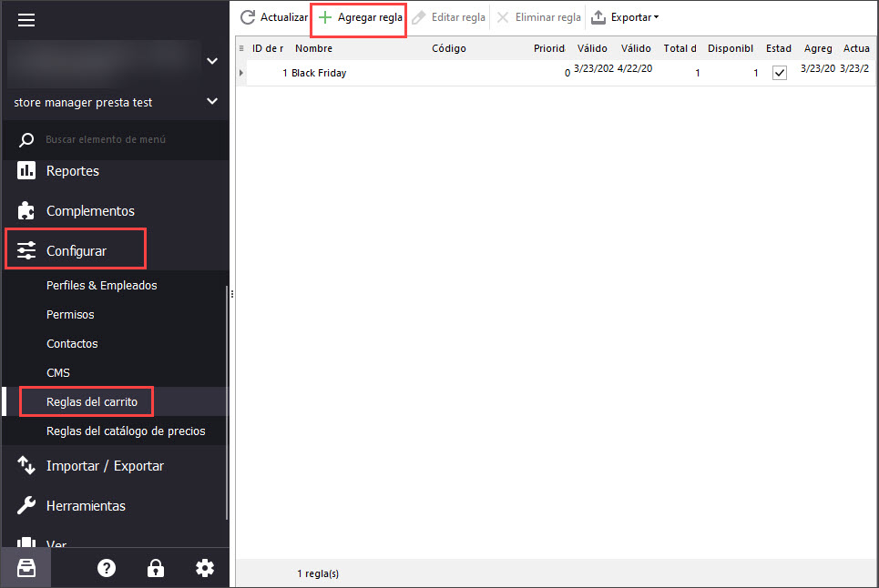Viewport: 879px width, 588px height.
Task: Click the green plus Agregar regla icon
Action: pyautogui.click(x=325, y=17)
